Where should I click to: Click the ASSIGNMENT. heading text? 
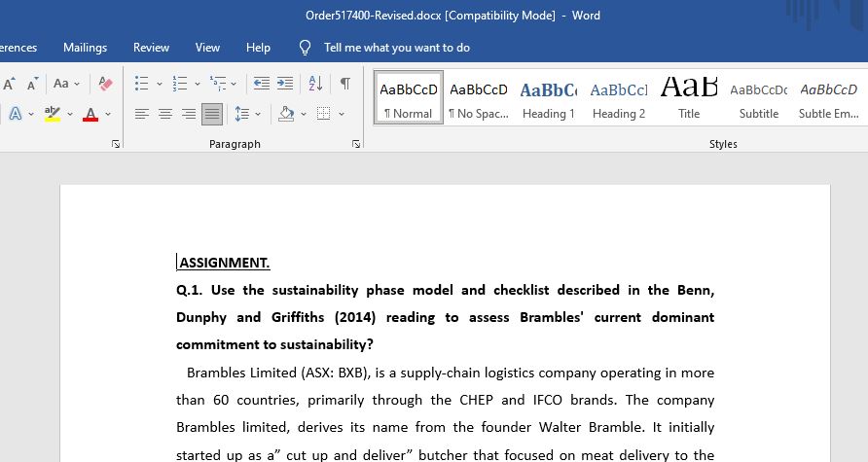pyautogui.click(x=225, y=263)
